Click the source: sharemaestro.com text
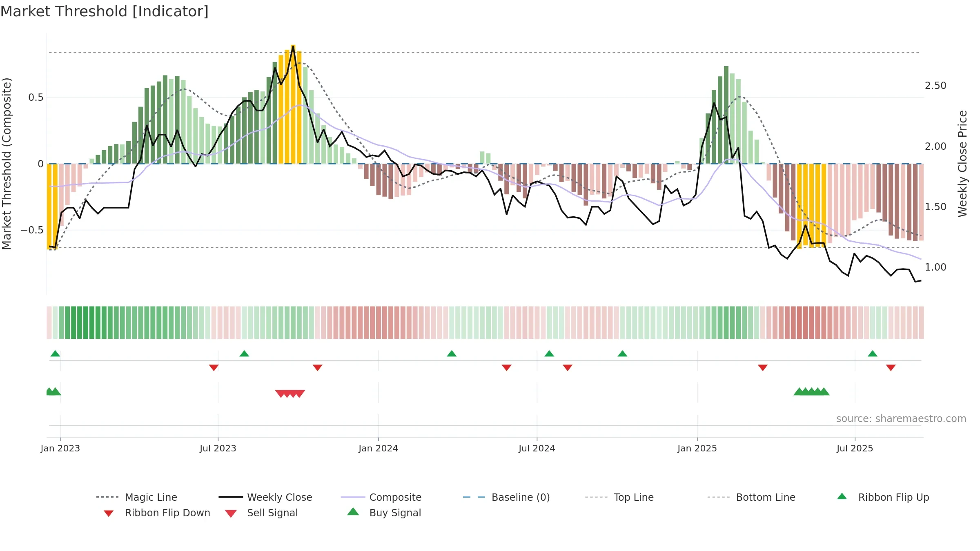980x551 pixels. (x=901, y=419)
